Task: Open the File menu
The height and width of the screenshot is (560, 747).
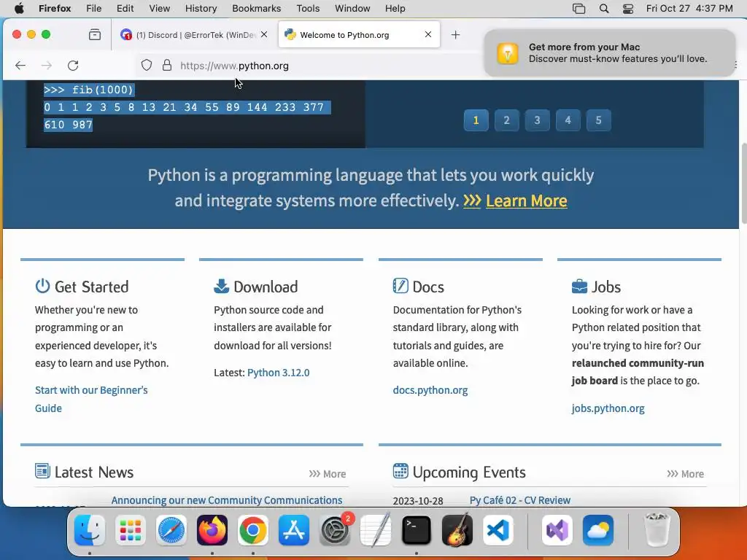Action: pyautogui.click(x=94, y=8)
